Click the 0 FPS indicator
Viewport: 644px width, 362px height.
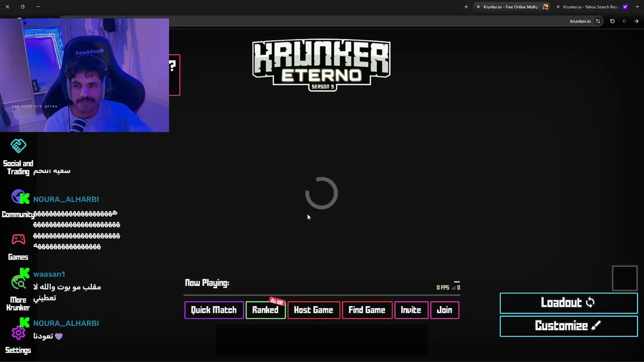tap(443, 288)
